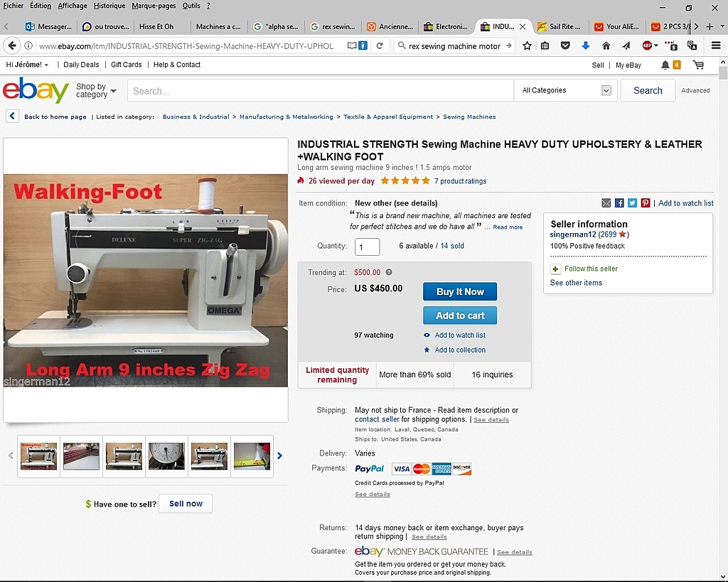Click the eBay notifications bell icon

tap(665, 65)
